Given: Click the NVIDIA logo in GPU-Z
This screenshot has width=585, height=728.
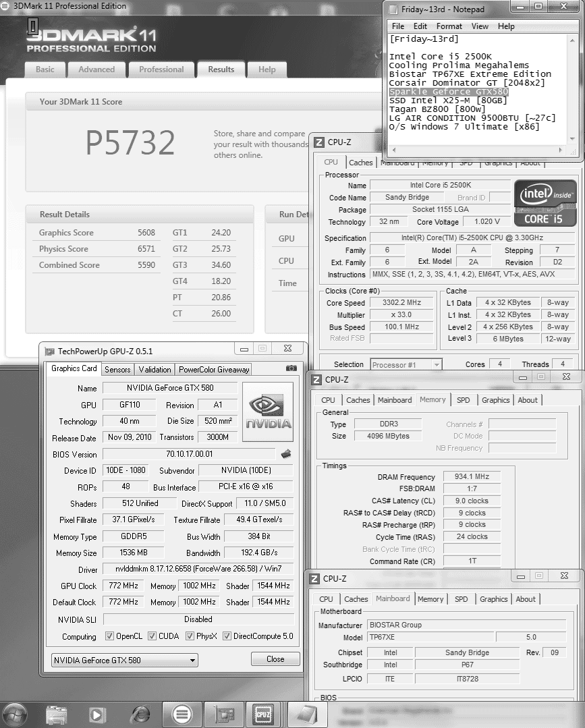Looking at the screenshot, I should point(268,412).
